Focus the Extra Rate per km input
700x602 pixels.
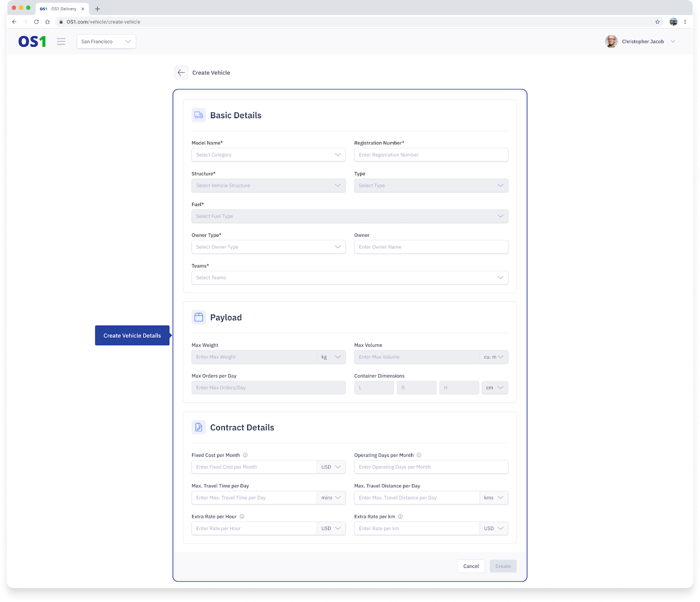pyautogui.click(x=417, y=528)
